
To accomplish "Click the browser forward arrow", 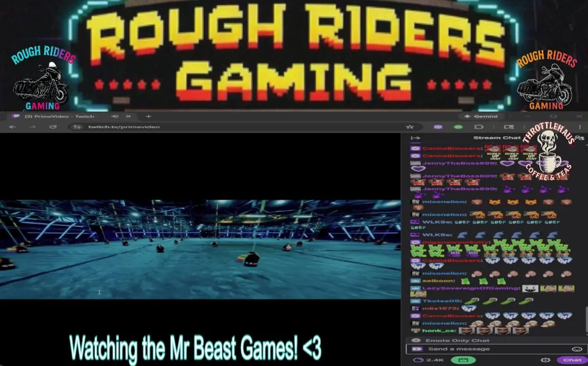I will coord(33,127).
